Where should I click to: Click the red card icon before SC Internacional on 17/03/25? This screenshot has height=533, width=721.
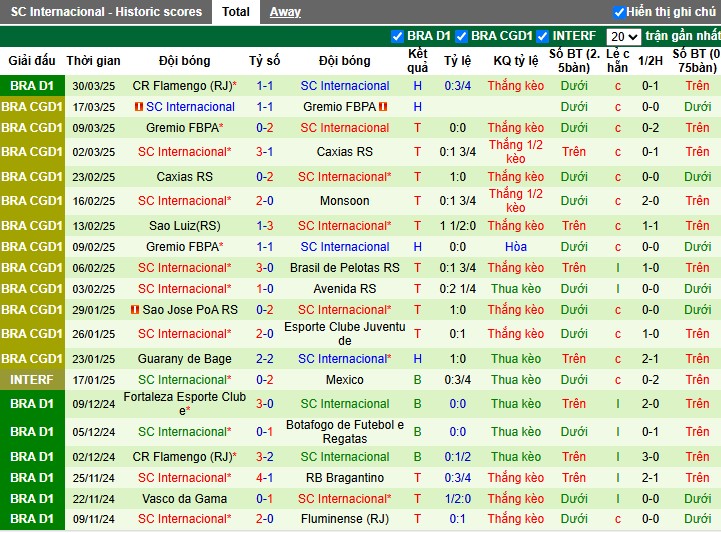[138, 107]
